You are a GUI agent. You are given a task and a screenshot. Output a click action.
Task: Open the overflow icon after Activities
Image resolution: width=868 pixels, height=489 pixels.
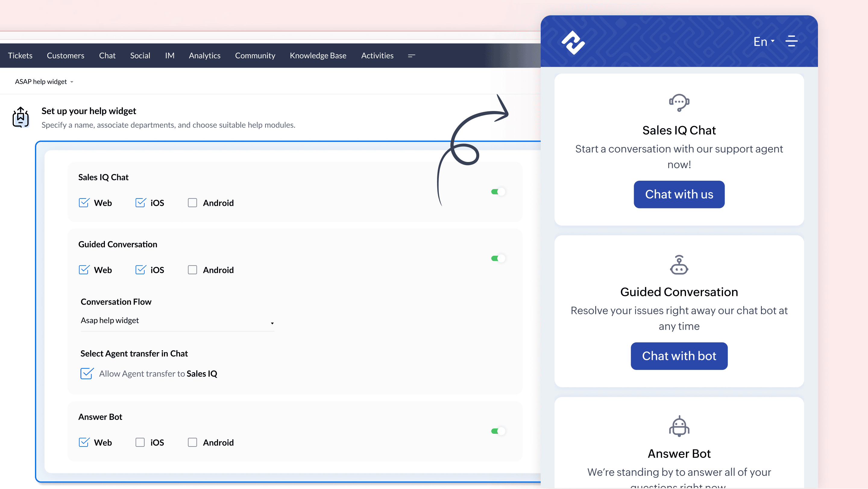coord(411,56)
